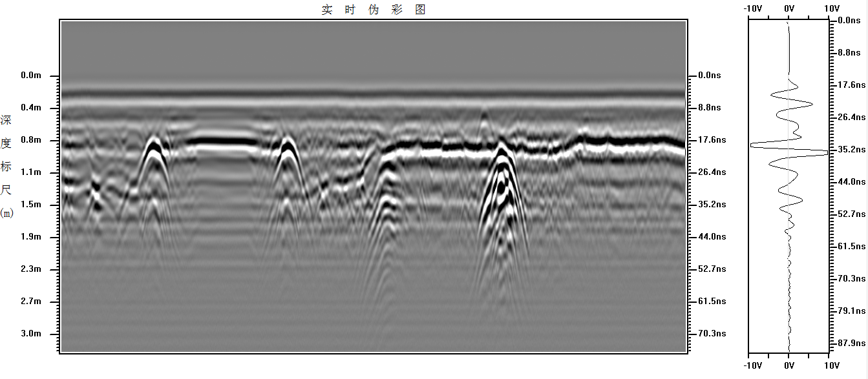Click the vertical 深度标尺(m) axis title

coord(6,166)
